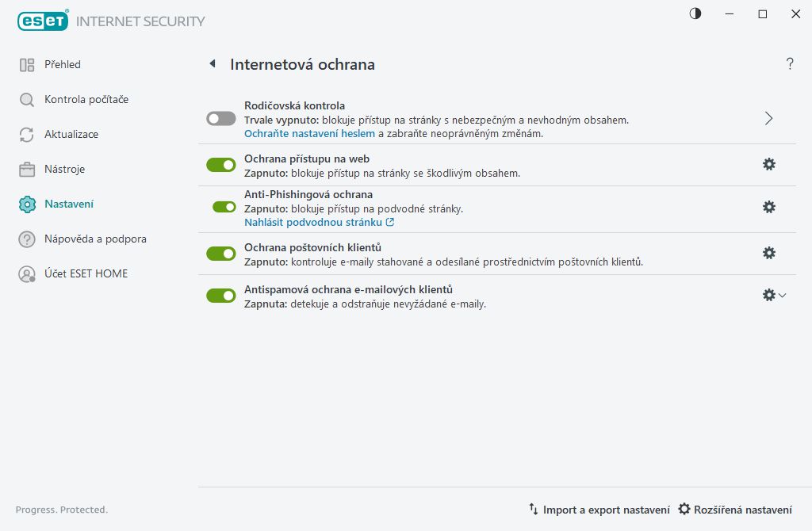Enable the Rodičovská kontrola toggle
The width and height of the screenshot is (812, 531).
click(x=221, y=118)
